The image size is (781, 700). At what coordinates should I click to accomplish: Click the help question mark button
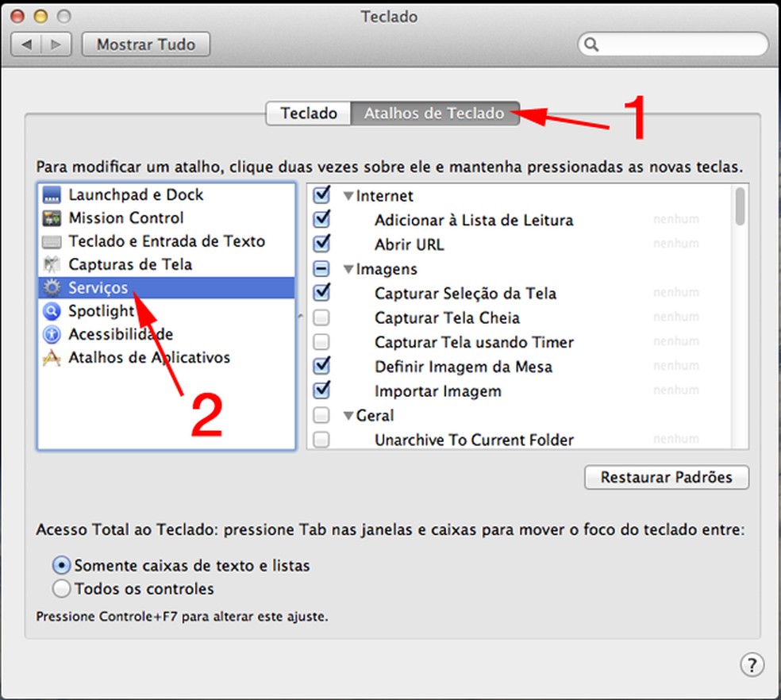point(752,664)
